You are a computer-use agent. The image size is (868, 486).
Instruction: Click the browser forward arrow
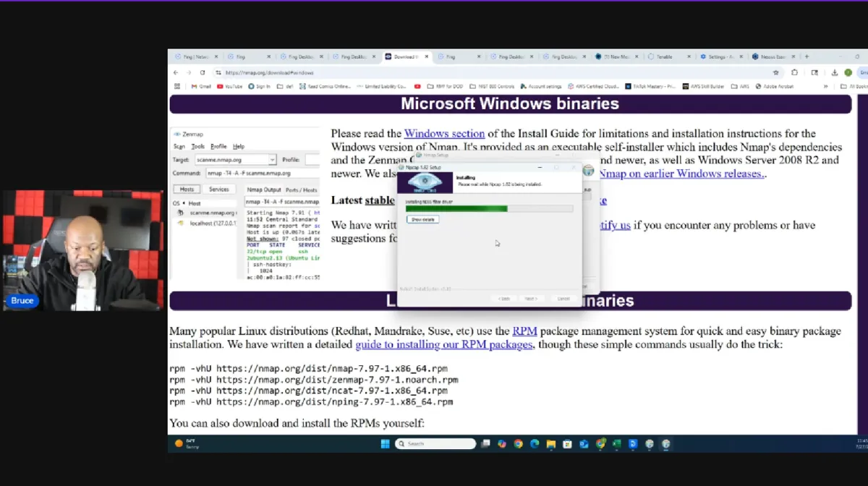point(189,72)
